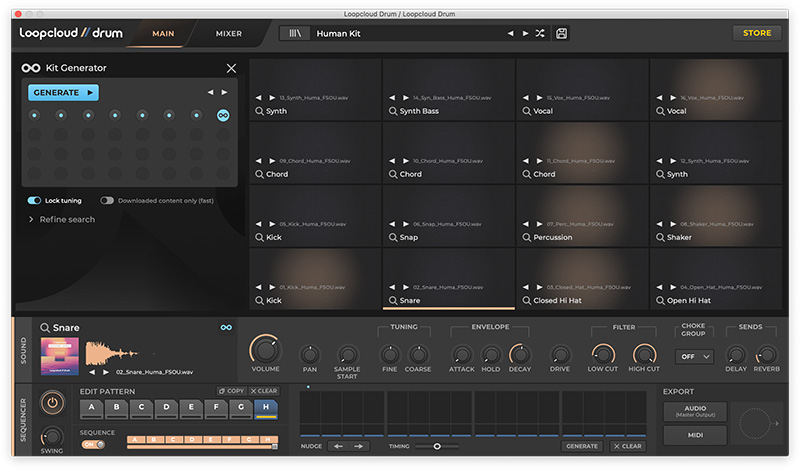Screen dimensions: 800x470
Task: Open the Choke Group OFF dropdown
Action: (694, 357)
